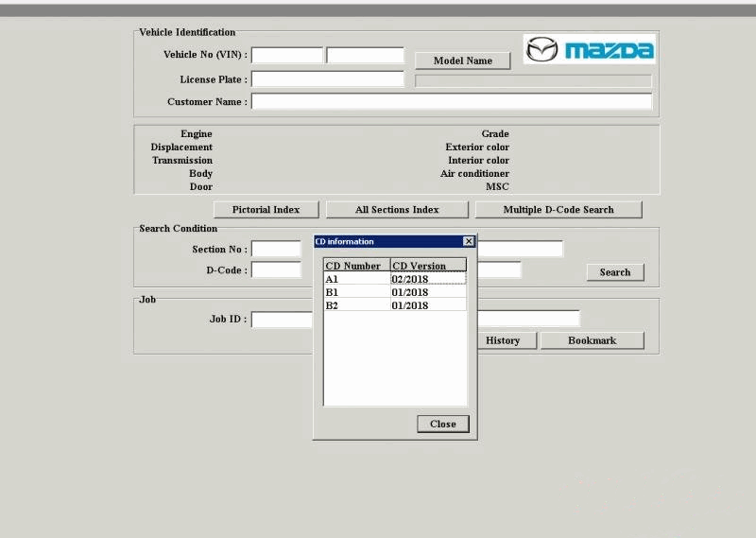
Task: Open the Bookmark list
Action: pyautogui.click(x=592, y=340)
